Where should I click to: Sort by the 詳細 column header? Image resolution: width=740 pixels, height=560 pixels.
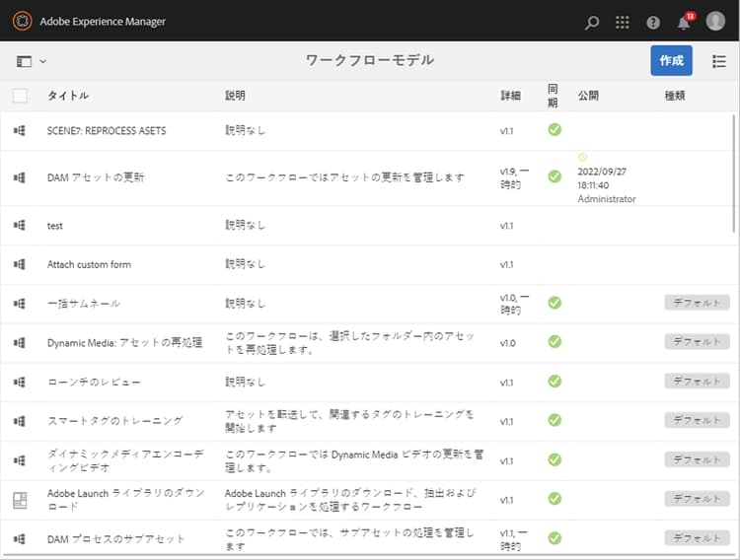[x=510, y=96]
